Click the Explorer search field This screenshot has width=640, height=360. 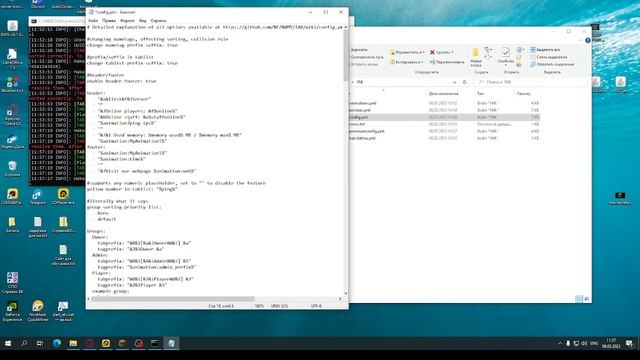coord(531,82)
